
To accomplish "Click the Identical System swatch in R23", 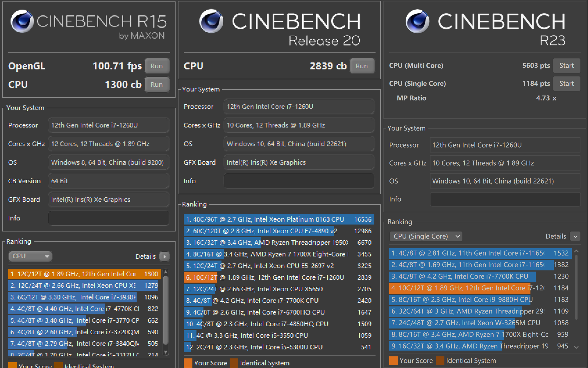I will [440, 361].
